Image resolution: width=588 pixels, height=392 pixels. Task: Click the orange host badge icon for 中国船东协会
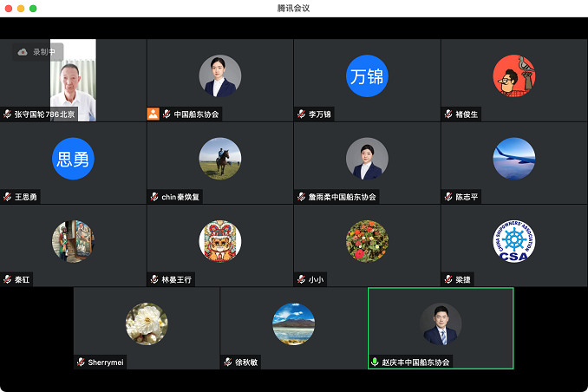pyautogui.click(x=153, y=114)
